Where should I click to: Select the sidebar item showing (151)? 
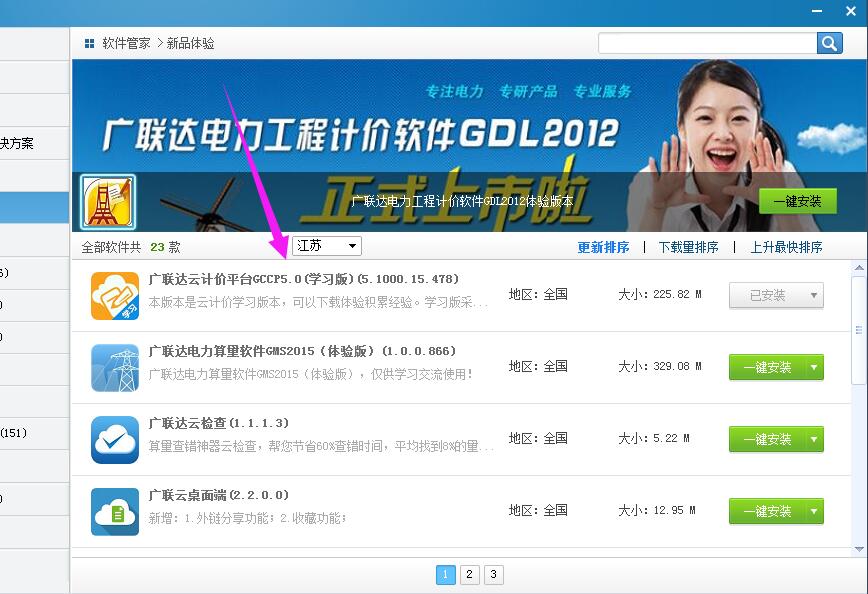[34, 433]
